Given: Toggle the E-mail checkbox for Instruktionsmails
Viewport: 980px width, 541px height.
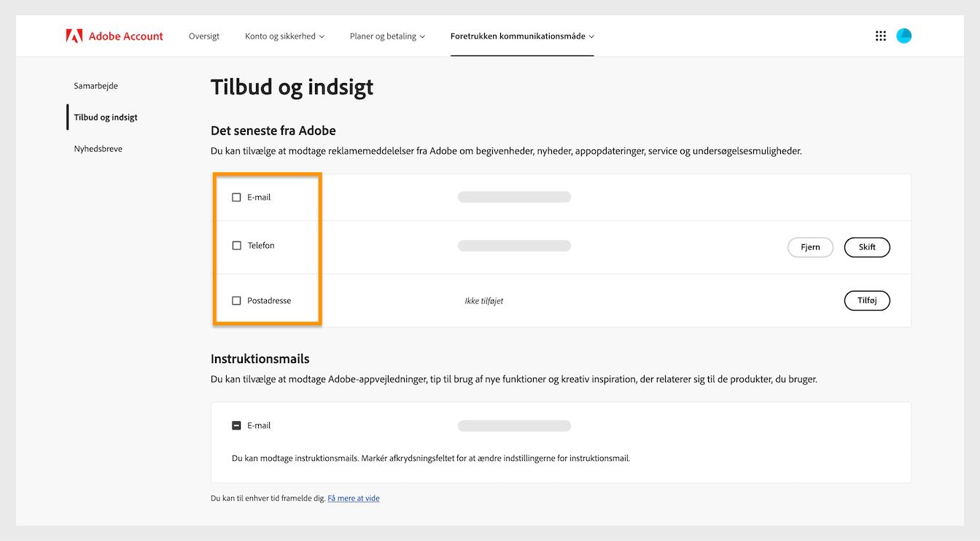Looking at the screenshot, I should pos(236,425).
